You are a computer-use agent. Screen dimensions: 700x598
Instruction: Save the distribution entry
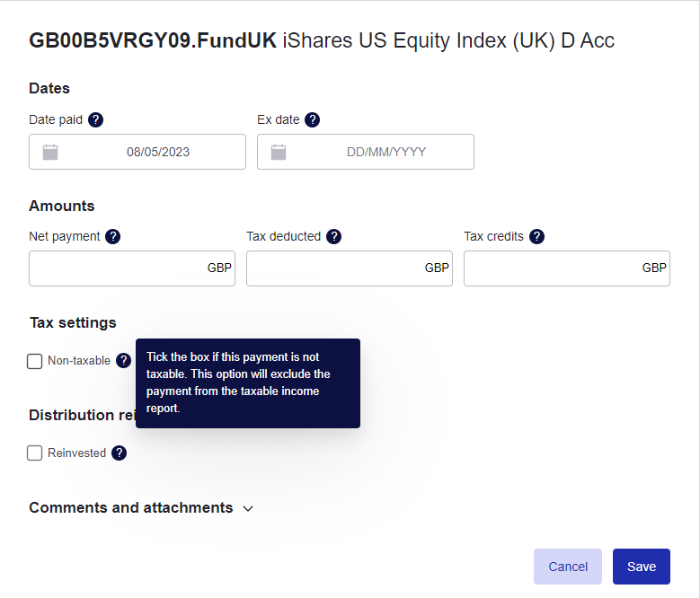(x=641, y=567)
